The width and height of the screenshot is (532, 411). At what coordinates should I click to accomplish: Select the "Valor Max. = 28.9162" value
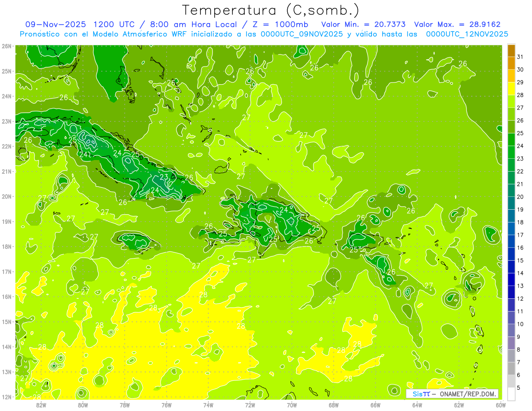[x=457, y=24]
